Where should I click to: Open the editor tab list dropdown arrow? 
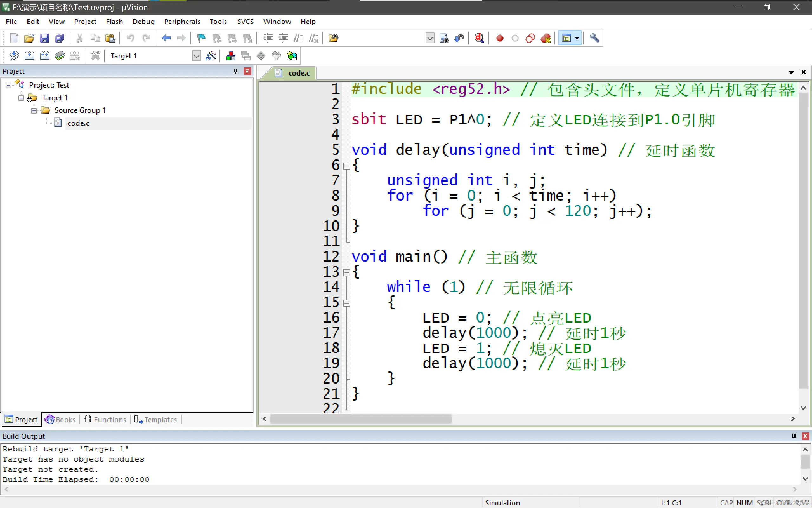click(x=791, y=73)
